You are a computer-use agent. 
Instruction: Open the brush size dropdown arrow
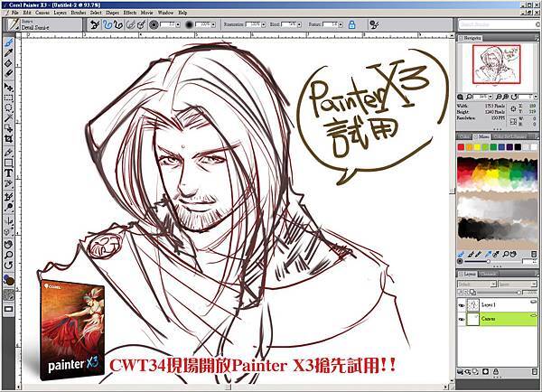pos(178,25)
